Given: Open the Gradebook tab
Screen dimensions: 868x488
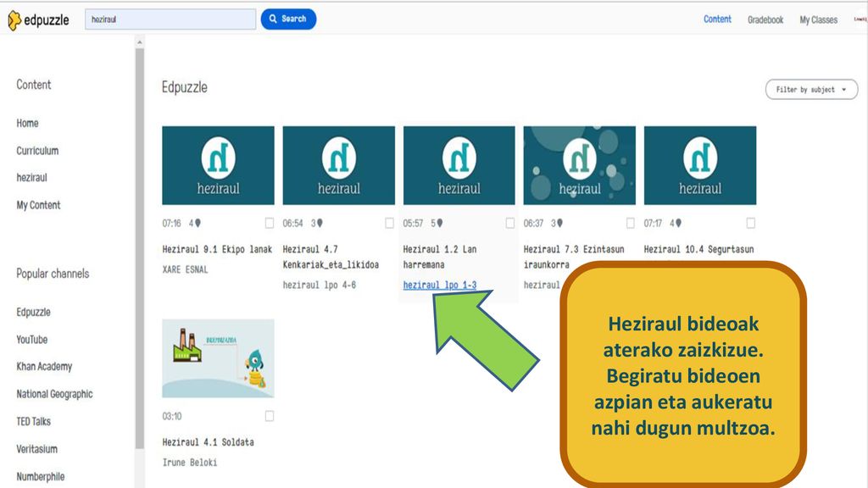Looking at the screenshot, I should [x=765, y=20].
